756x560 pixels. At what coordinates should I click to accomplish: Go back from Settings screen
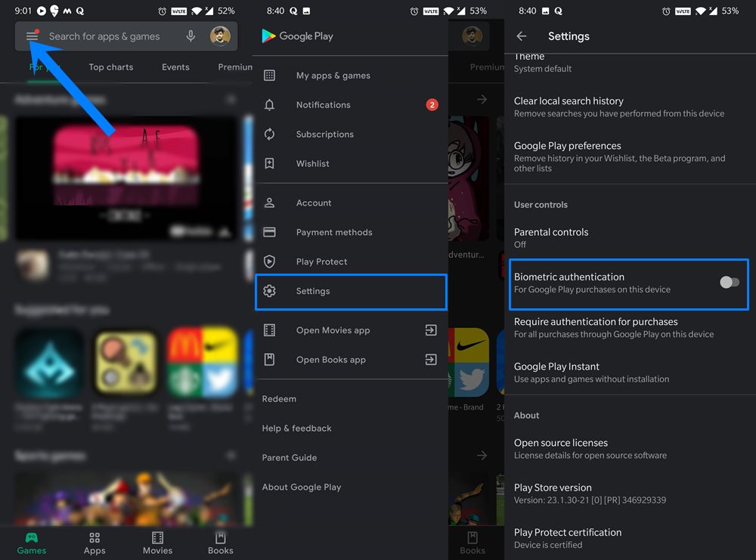(521, 36)
